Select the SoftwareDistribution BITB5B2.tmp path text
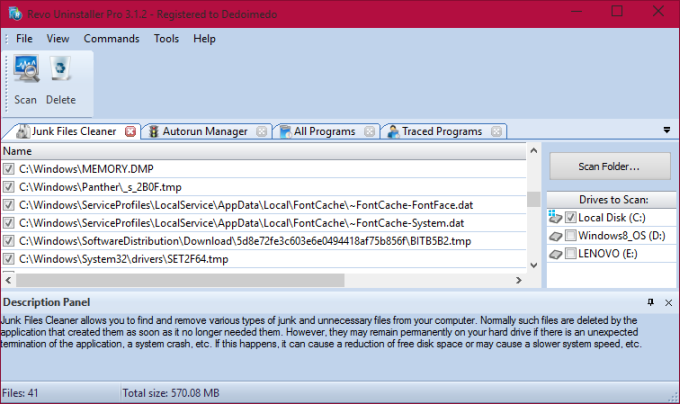The height and width of the screenshot is (404, 680). pos(245,241)
